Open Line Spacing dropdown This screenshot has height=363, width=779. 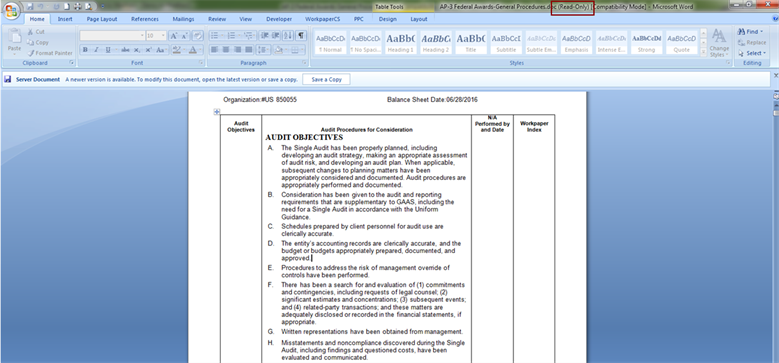264,50
